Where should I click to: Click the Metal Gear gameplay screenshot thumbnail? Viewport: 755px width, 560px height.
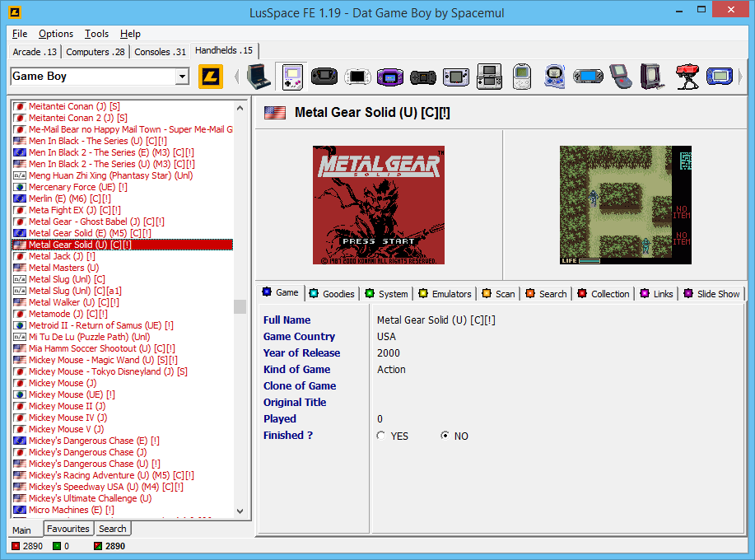point(626,205)
